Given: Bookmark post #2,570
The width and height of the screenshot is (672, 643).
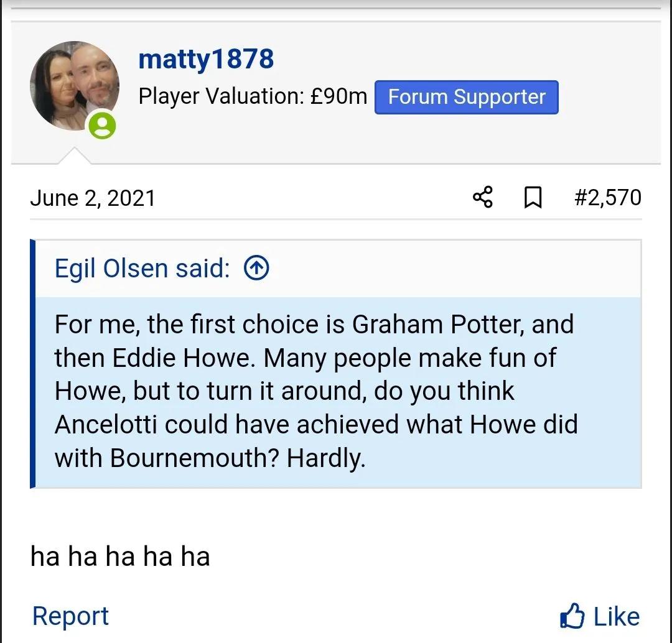Looking at the screenshot, I should (533, 198).
